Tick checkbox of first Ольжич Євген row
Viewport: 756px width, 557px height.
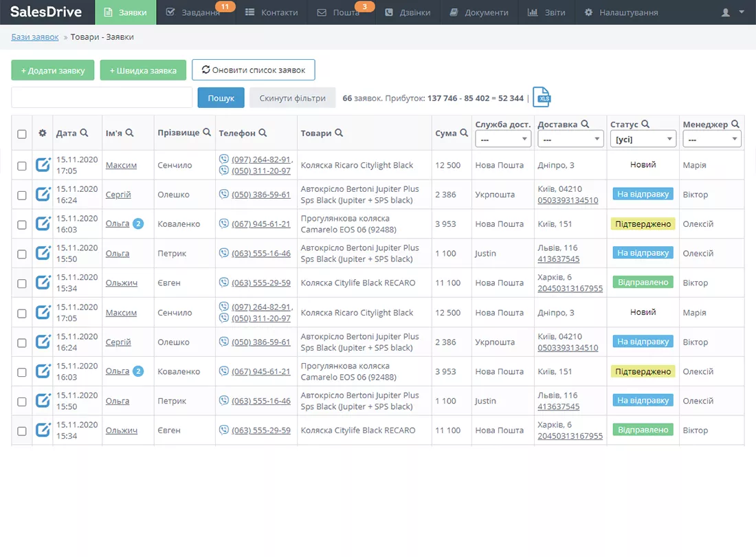pyautogui.click(x=22, y=283)
